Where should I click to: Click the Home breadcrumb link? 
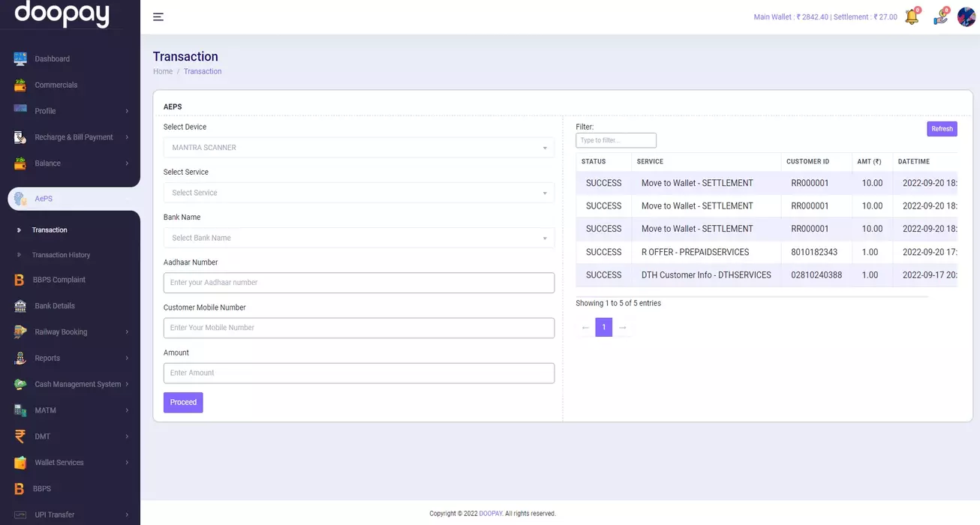coord(163,71)
